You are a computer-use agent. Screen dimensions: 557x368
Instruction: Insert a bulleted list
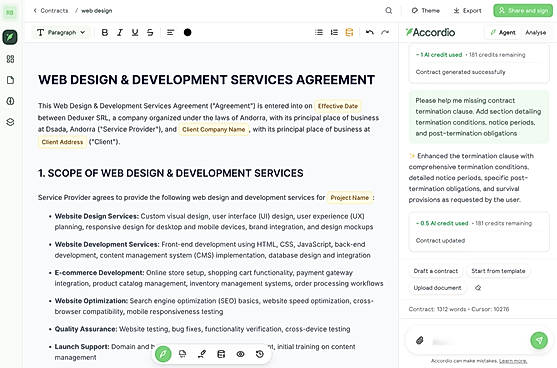(x=319, y=33)
